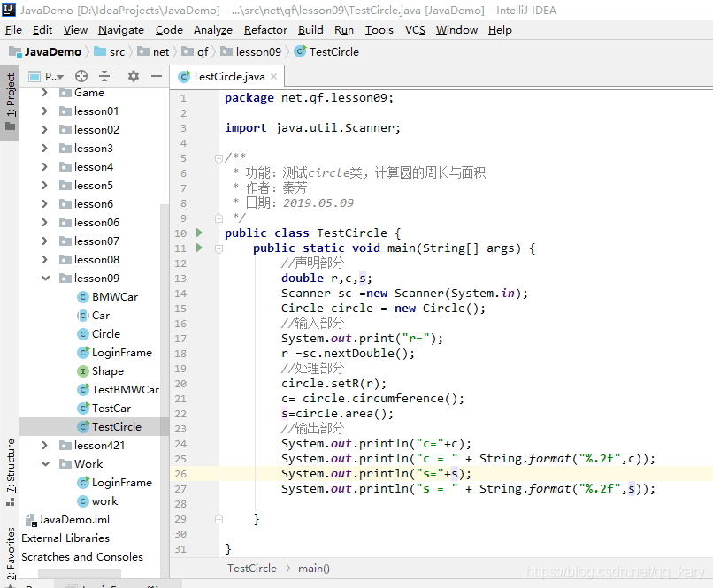The width and height of the screenshot is (713, 588).
Task: Click the Collapse All icon in the Project panel
Action: point(104,76)
